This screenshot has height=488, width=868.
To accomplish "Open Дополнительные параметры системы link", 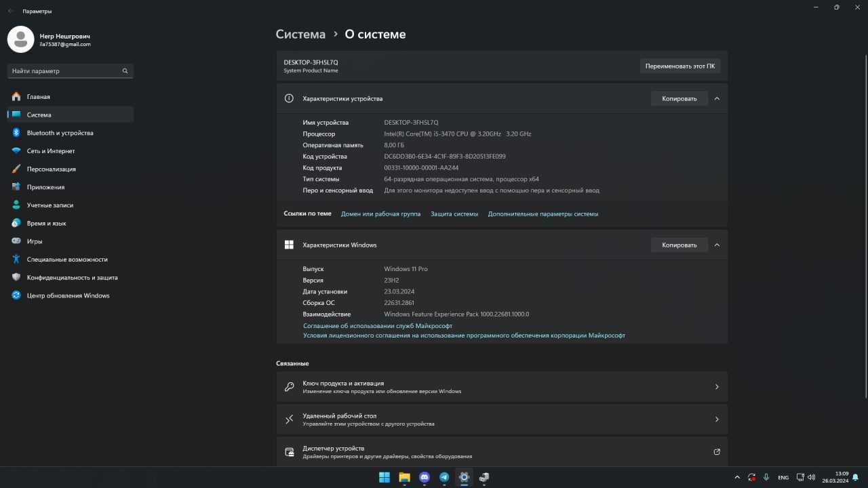I will coord(543,213).
